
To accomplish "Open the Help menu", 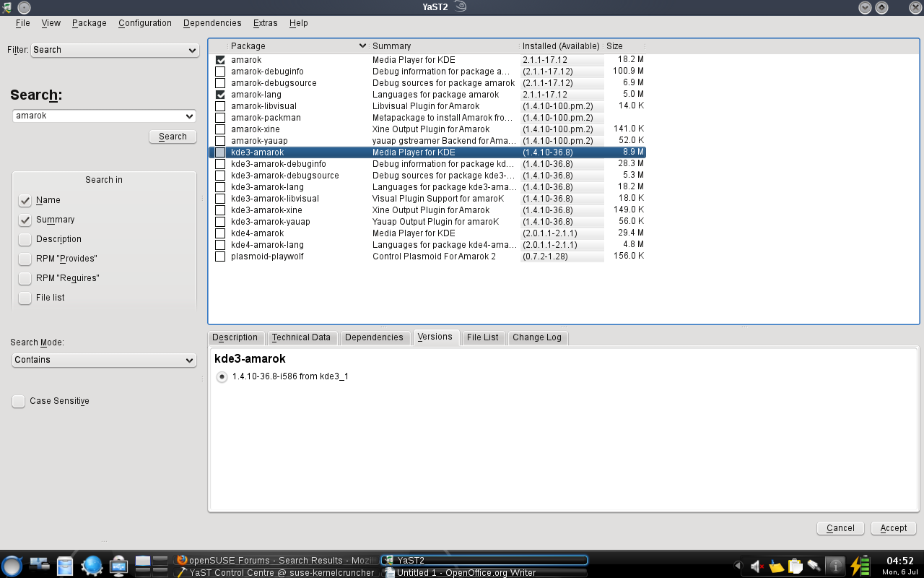I will click(x=299, y=23).
